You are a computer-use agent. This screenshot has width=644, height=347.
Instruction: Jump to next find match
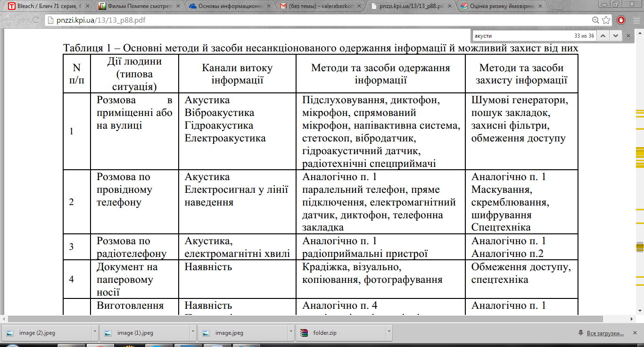[616, 35]
